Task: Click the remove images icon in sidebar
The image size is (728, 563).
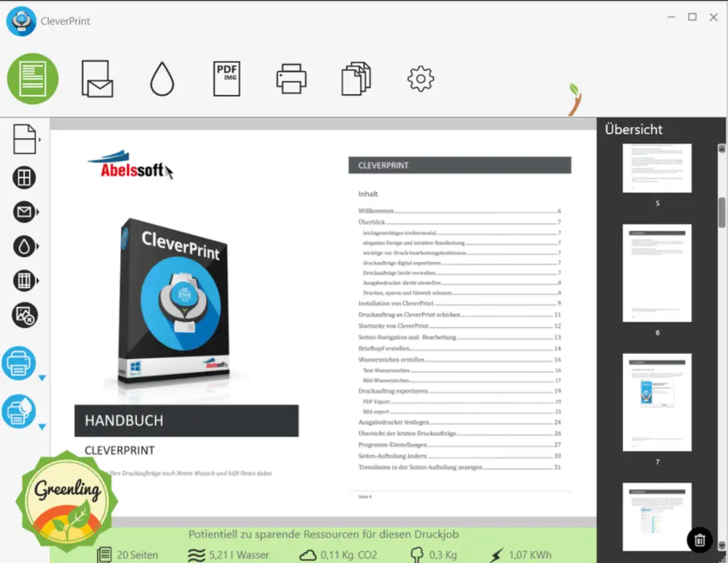Action: click(x=25, y=315)
